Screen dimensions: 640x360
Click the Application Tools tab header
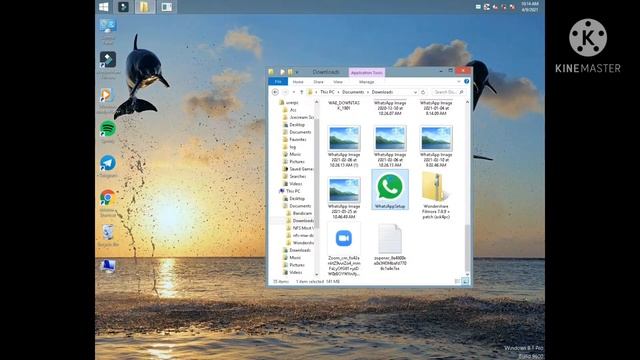pos(367,73)
